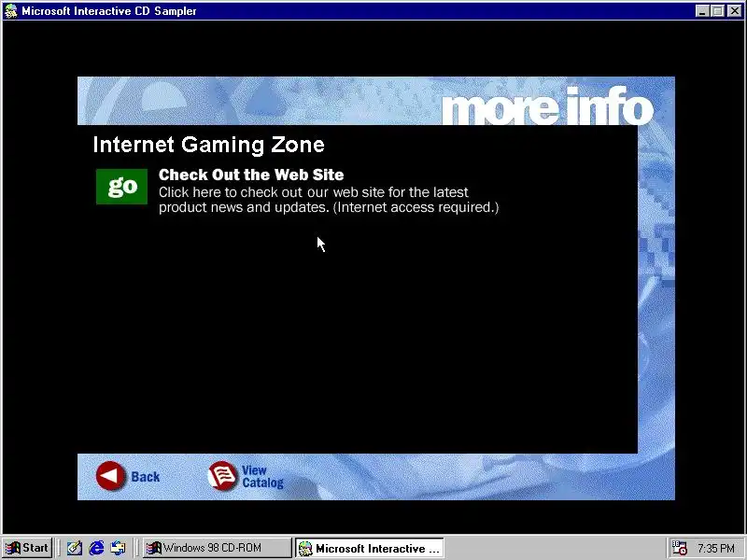This screenshot has width=747, height=560.
Task: Click the Microsoft Interactive CD Sampler title icon
Action: coord(11,10)
